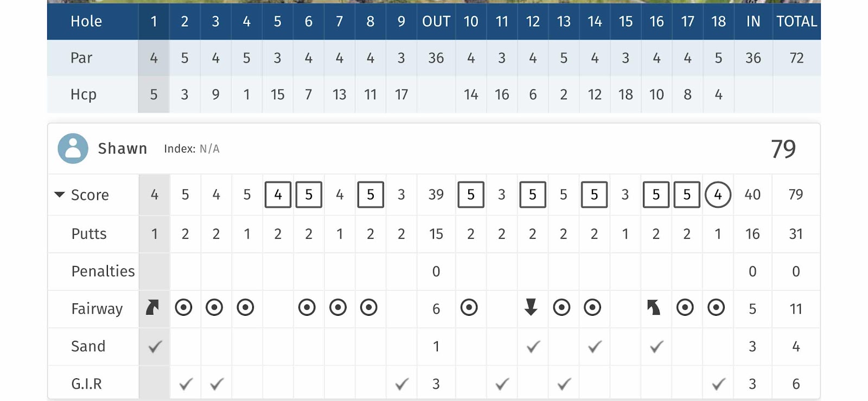Click the boxed bogey score on hole 5
The image size is (868, 401).
coord(278,194)
